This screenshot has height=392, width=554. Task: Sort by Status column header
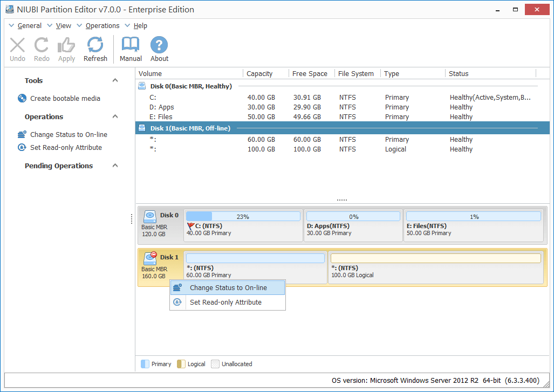coord(491,73)
